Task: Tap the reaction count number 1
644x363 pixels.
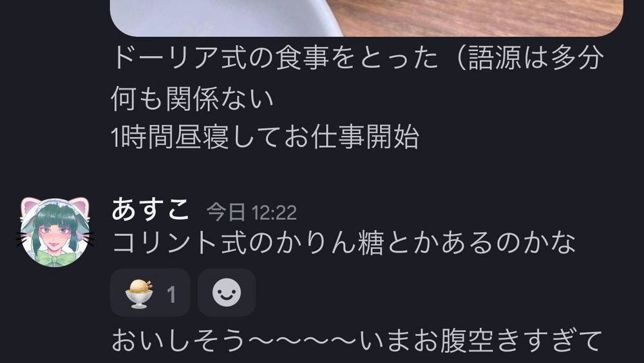Action: click(x=171, y=295)
